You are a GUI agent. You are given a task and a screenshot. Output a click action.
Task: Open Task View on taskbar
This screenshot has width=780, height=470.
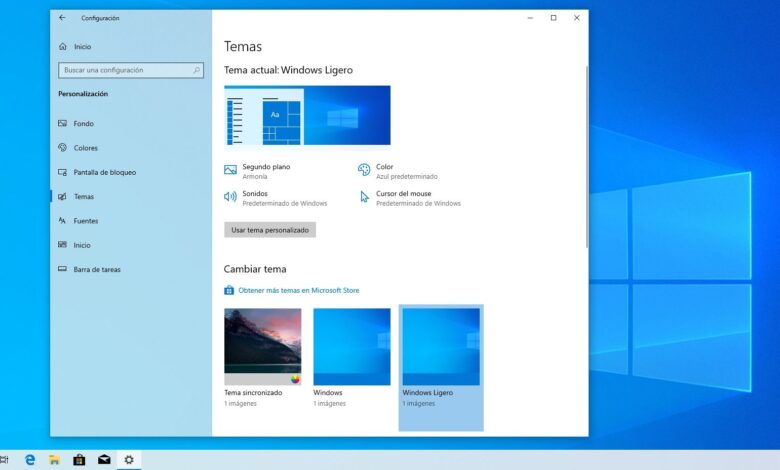[4, 460]
